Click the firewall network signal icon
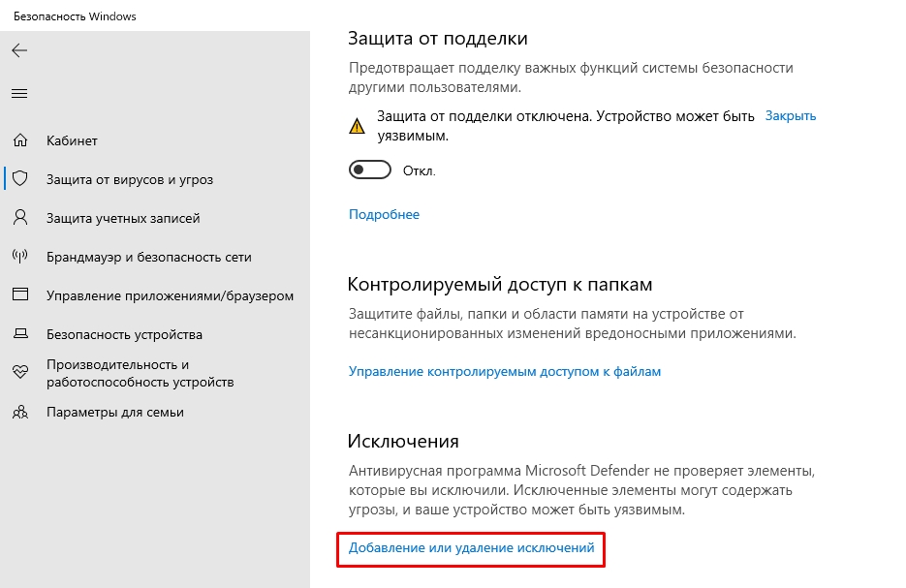 [19, 257]
